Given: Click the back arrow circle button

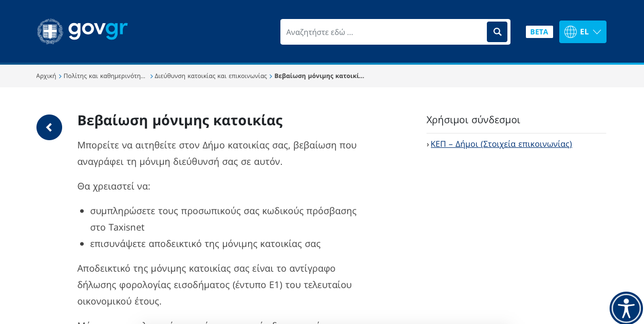Looking at the screenshot, I should (49, 127).
